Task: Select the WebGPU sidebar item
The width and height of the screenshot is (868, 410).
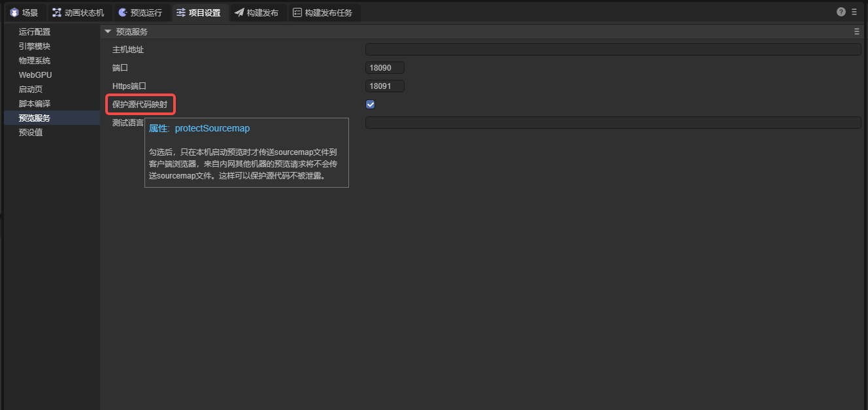Action: pyautogui.click(x=35, y=75)
